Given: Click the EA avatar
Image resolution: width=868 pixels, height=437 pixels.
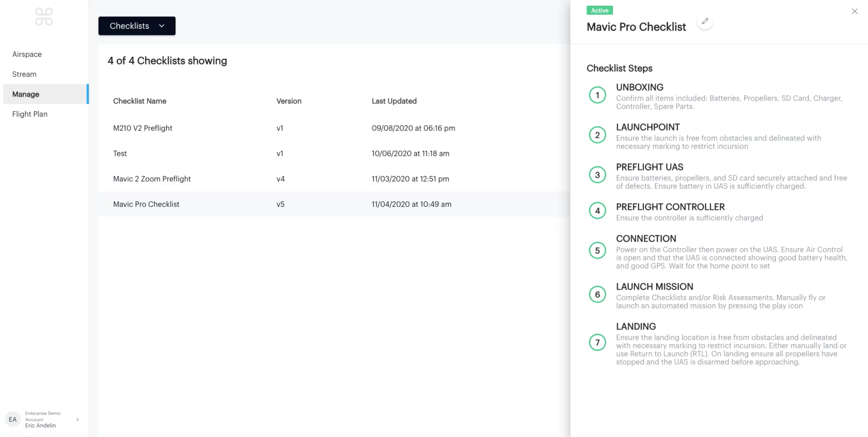Looking at the screenshot, I should [13, 419].
